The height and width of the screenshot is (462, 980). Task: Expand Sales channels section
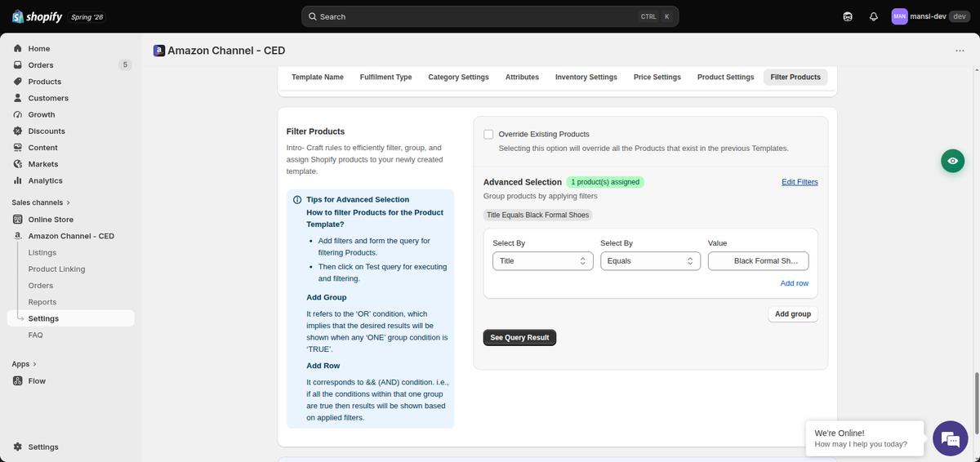coord(41,202)
